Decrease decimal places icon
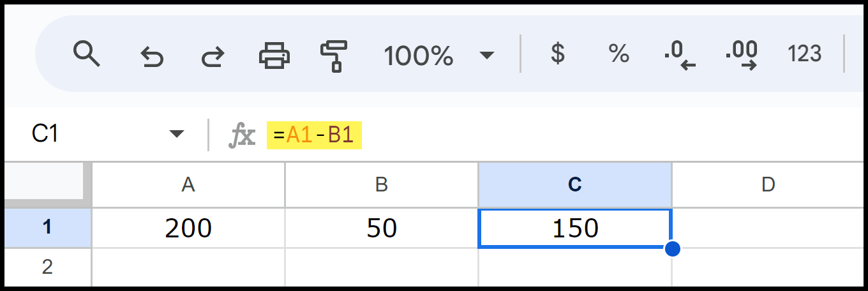The height and width of the screenshot is (291, 868). tap(679, 55)
